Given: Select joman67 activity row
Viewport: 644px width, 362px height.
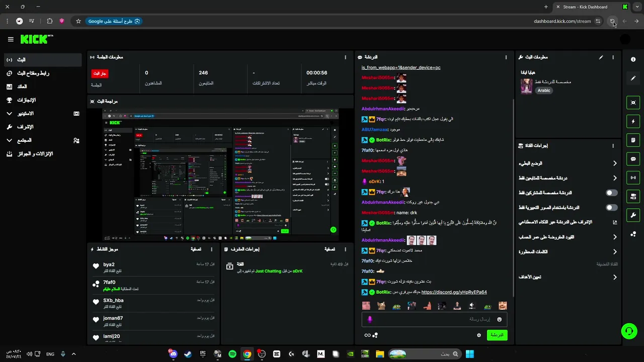Looking at the screenshot, I should [153, 321].
